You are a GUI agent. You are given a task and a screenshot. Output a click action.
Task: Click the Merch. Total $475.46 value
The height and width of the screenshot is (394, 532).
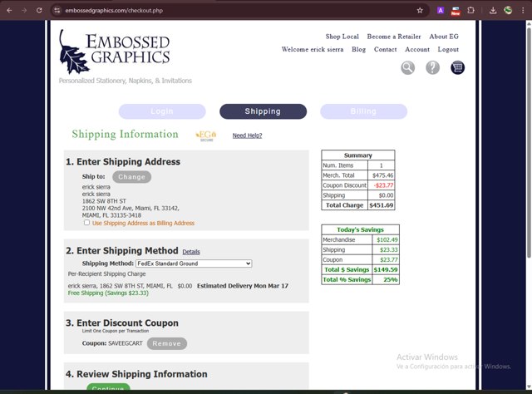point(382,175)
